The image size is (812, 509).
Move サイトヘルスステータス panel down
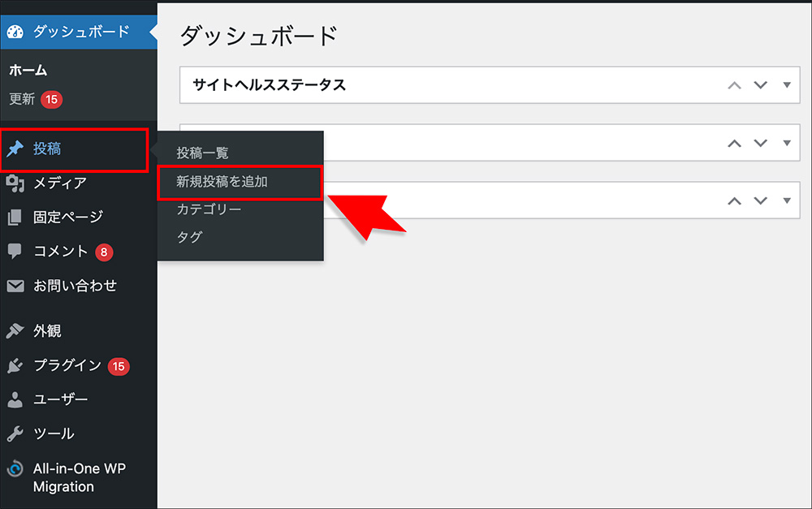(761, 85)
